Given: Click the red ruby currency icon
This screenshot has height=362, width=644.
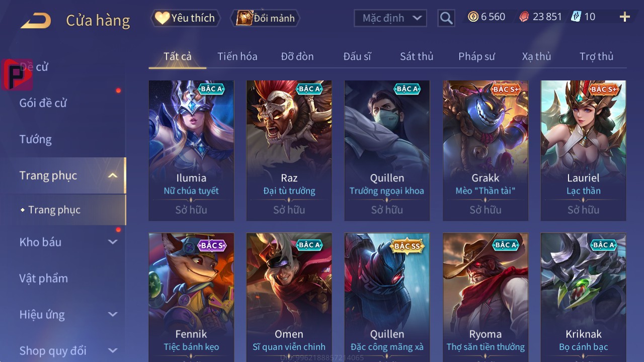Looking at the screenshot, I should point(524,17).
